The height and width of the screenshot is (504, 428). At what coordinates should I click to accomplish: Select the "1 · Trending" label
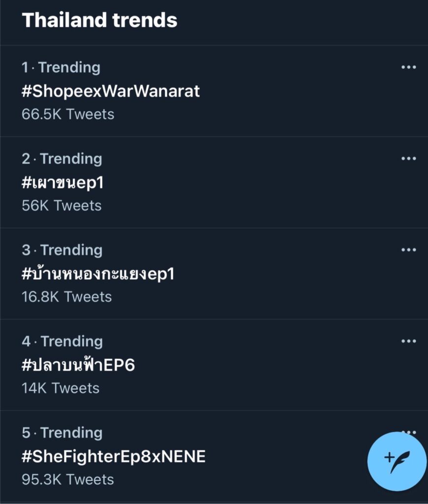(61, 67)
